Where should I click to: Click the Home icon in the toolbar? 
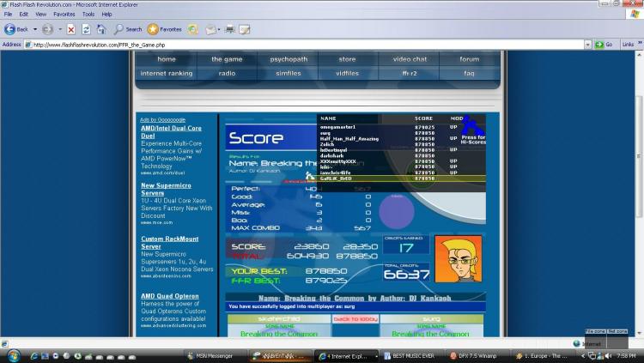coord(101,29)
